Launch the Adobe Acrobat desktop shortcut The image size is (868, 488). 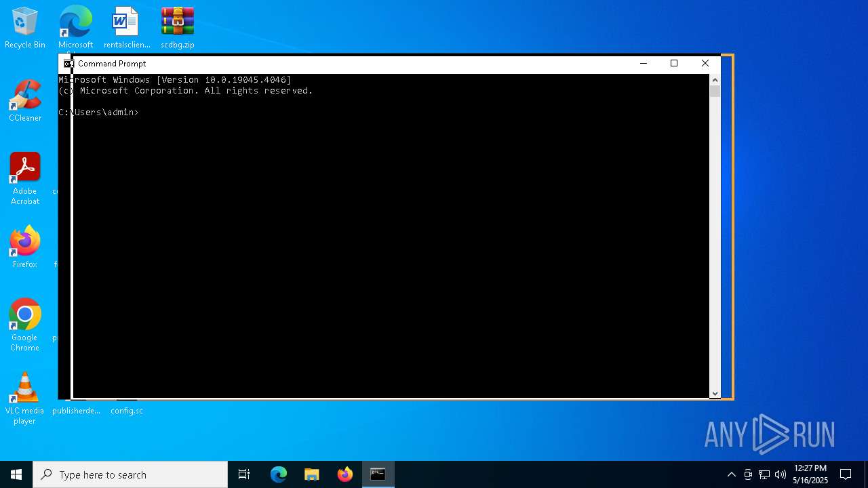coord(25,179)
